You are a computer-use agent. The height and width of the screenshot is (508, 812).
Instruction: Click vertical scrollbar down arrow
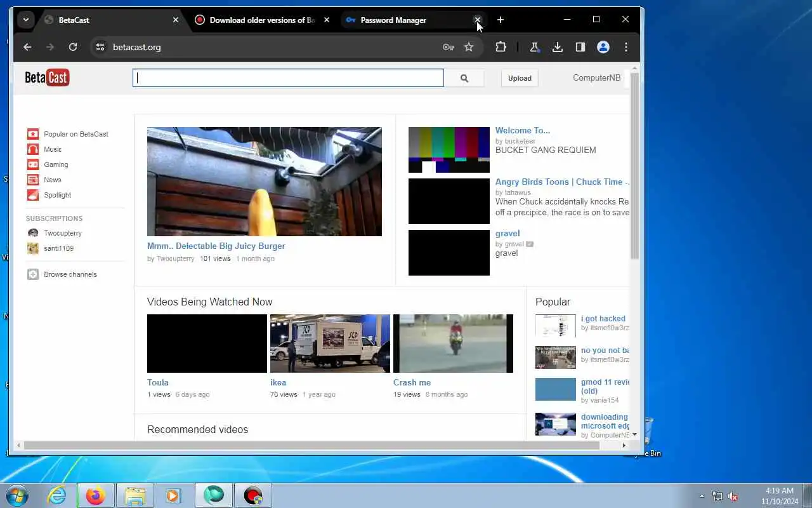point(634,435)
